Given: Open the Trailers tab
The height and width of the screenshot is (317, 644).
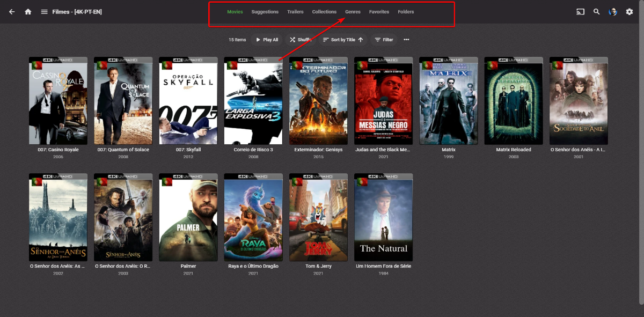Looking at the screenshot, I should click(x=295, y=12).
